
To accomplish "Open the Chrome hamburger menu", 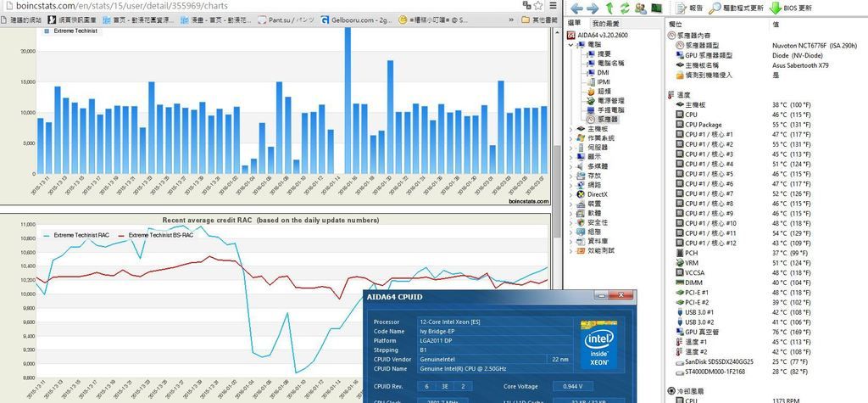I will pos(553,6).
